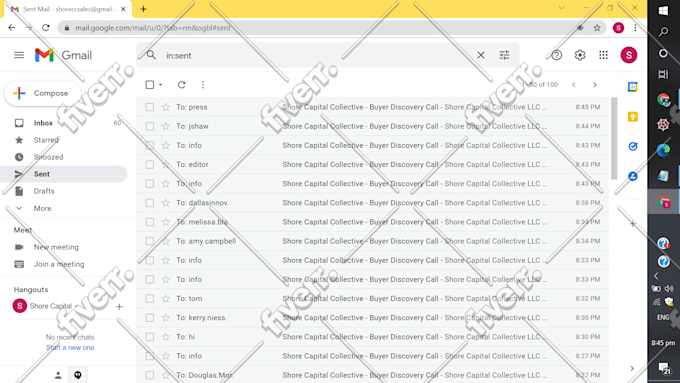Open the select dropdown arrow beside select-all checkbox
Screen dimensions: 680x383
[x=160, y=85]
